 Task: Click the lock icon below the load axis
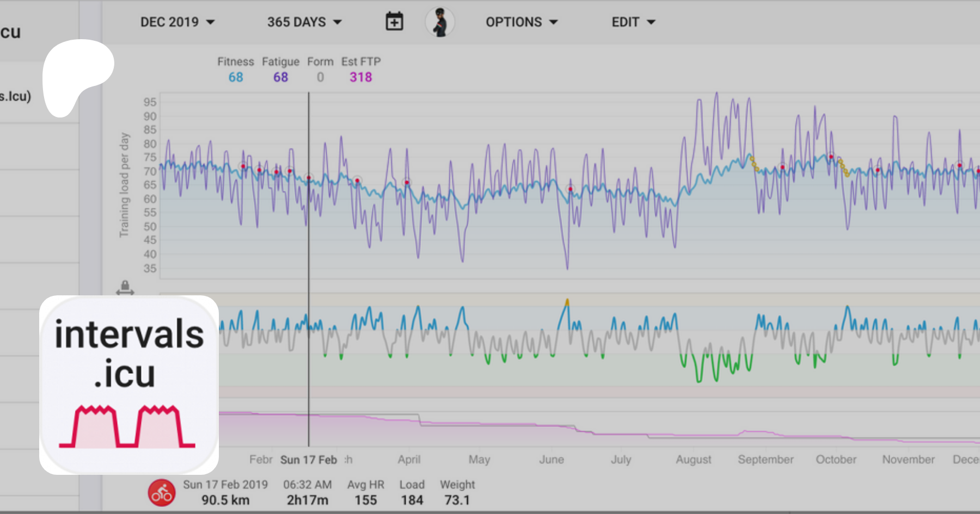[x=125, y=287]
